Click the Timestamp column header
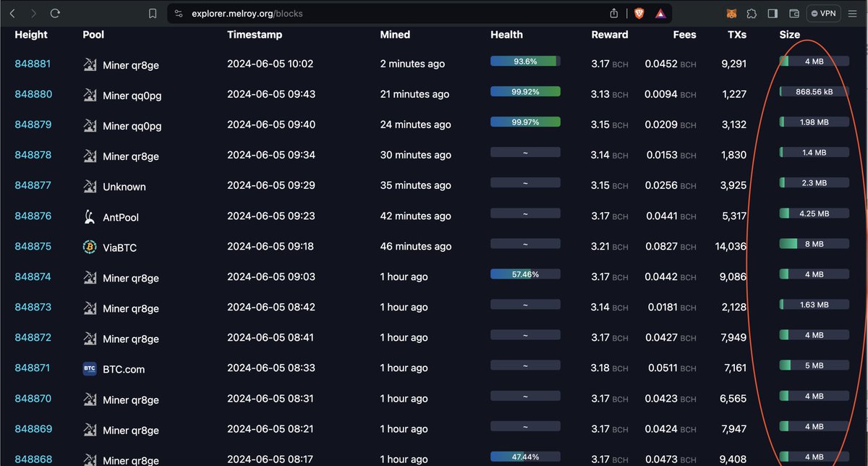Image resolution: width=868 pixels, height=466 pixels. pos(255,35)
